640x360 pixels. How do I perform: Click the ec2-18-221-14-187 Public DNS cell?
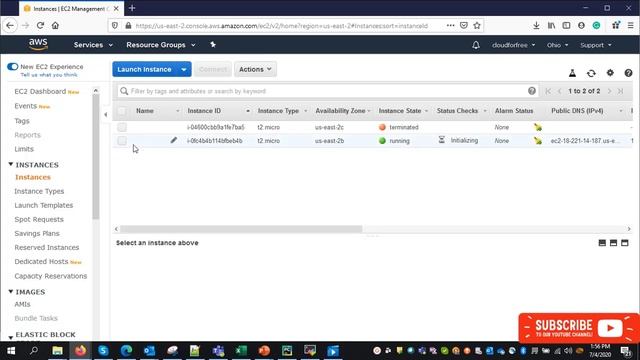click(584, 141)
